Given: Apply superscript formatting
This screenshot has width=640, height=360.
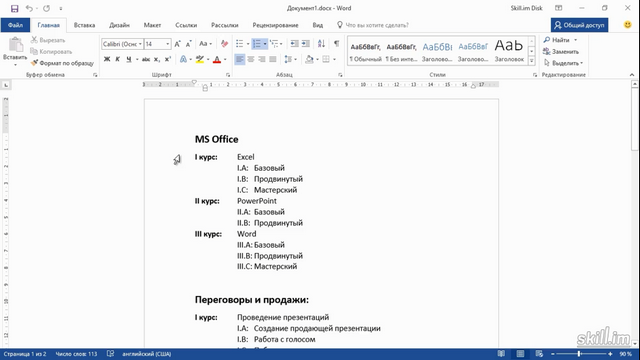Looking at the screenshot, I should 167,60.
